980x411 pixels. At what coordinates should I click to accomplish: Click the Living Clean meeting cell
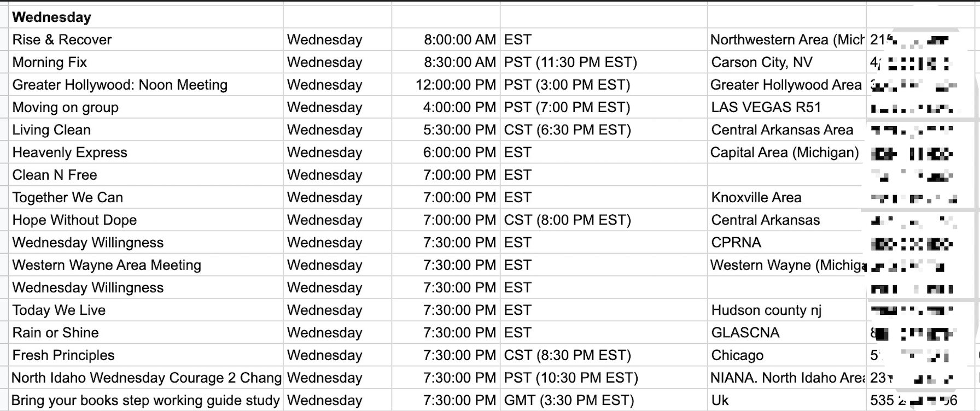coord(146,130)
